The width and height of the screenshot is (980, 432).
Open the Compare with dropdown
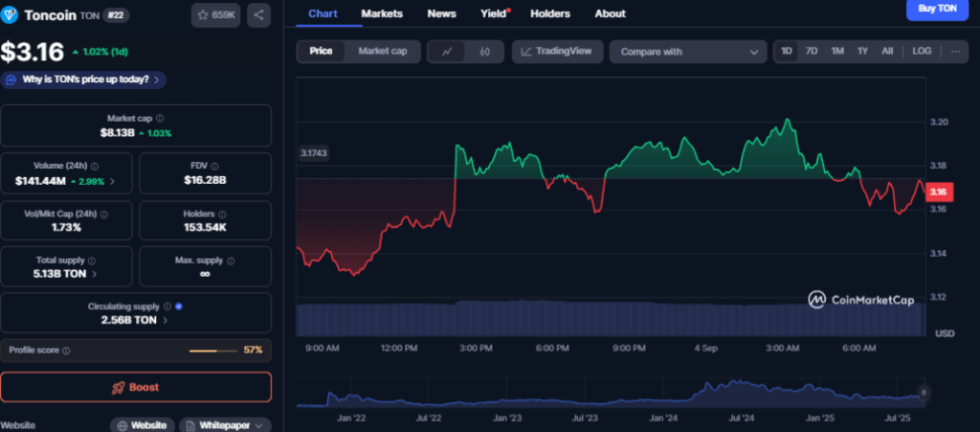pos(688,52)
